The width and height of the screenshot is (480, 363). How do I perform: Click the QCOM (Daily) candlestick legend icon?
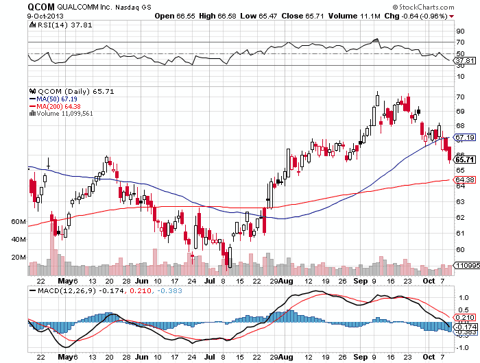32,91
